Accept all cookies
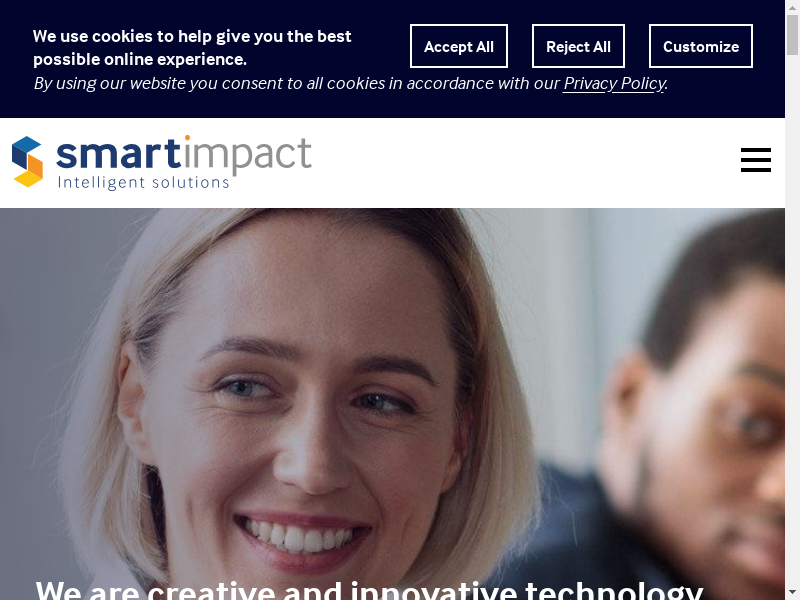This screenshot has width=800, height=600. (x=459, y=46)
